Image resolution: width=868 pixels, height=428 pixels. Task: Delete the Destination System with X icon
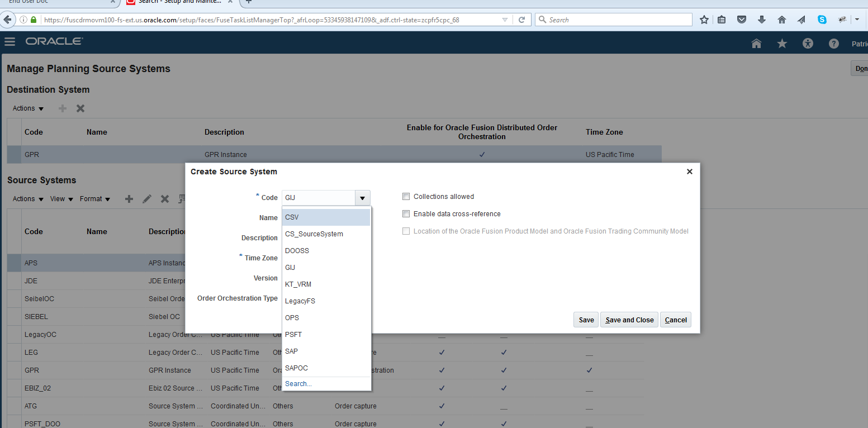point(80,108)
